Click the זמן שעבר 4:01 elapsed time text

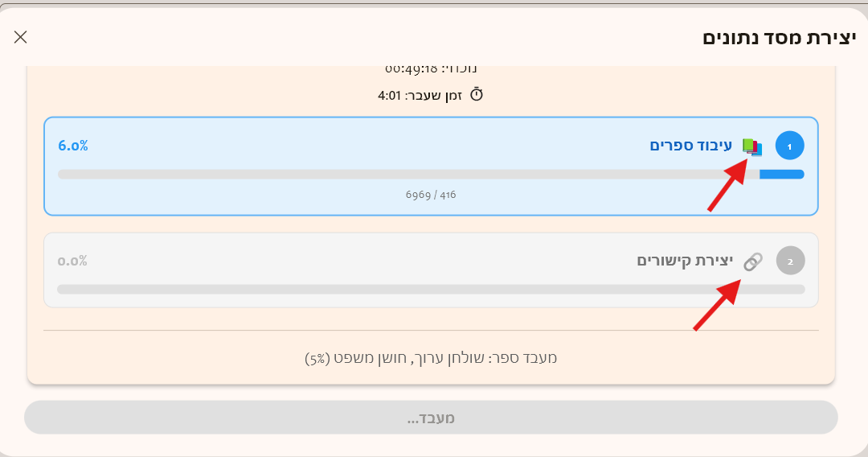(x=422, y=95)
